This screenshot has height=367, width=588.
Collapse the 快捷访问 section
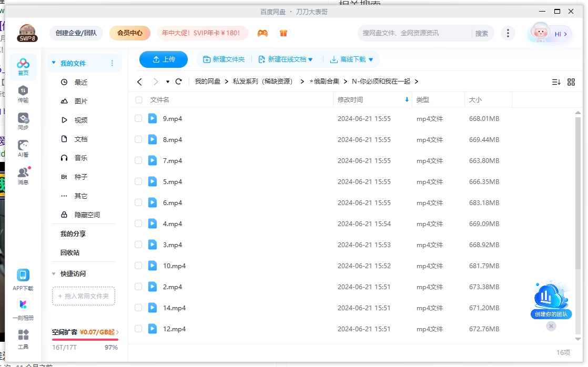(53, 273)
